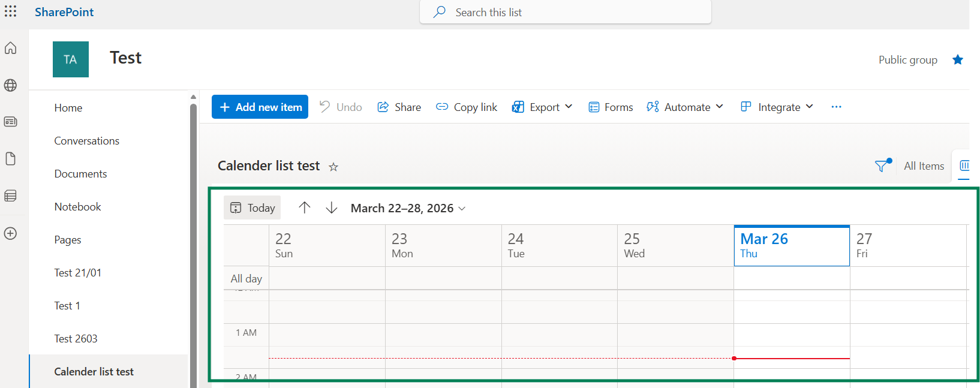This screenshot has height=388, width=980.
Task: Select the calendar view tab icon
Action: [964, 166]
